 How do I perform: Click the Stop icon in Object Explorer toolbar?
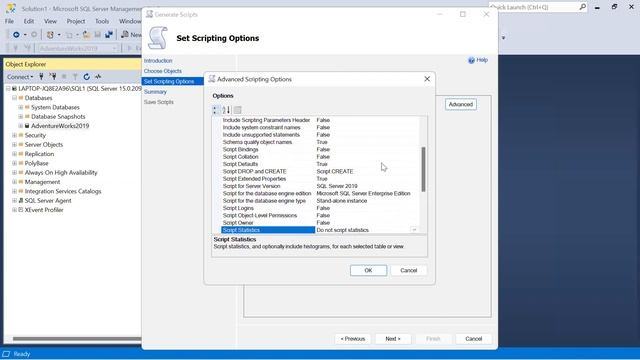[64, 76]
